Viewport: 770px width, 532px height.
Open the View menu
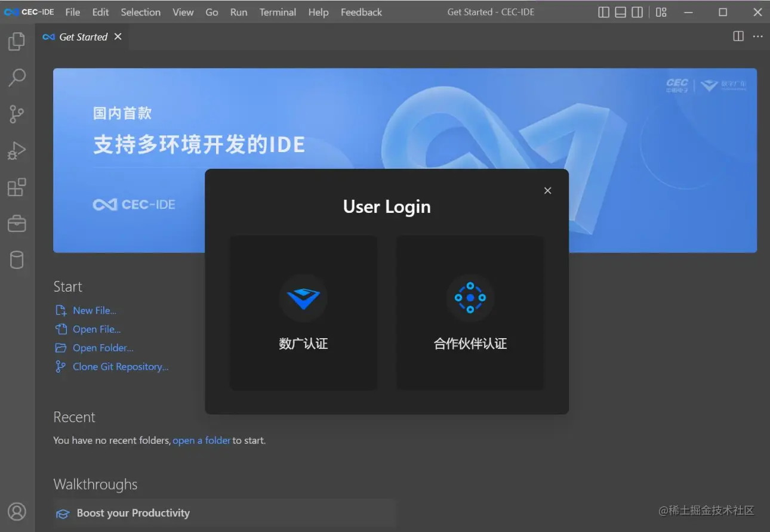click(x=183, y=12)
